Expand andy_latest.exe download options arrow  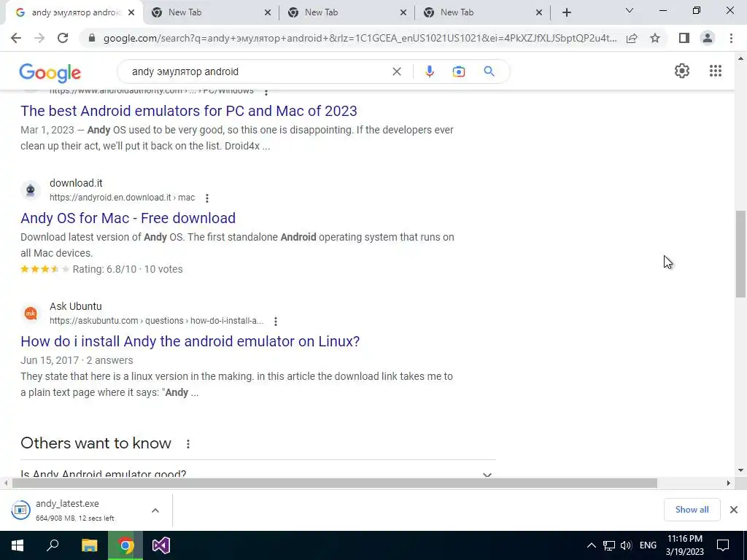pyautogui.click(x=155, y=510)
